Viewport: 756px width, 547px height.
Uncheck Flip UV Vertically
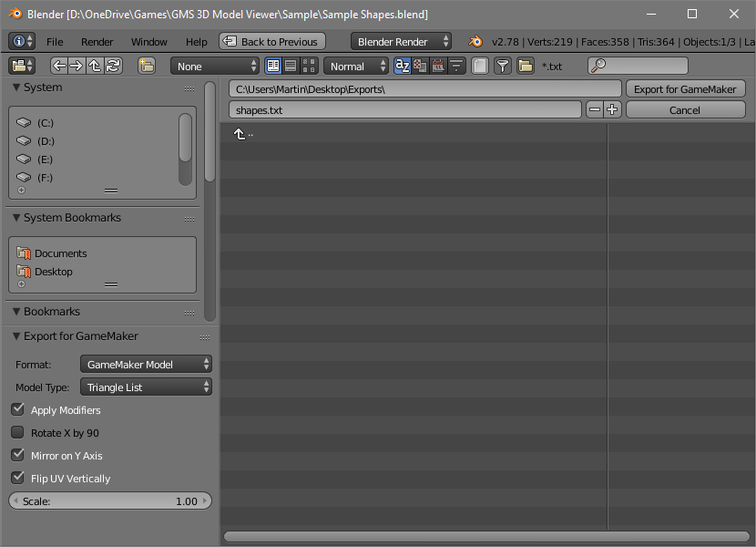click(18, 478)
